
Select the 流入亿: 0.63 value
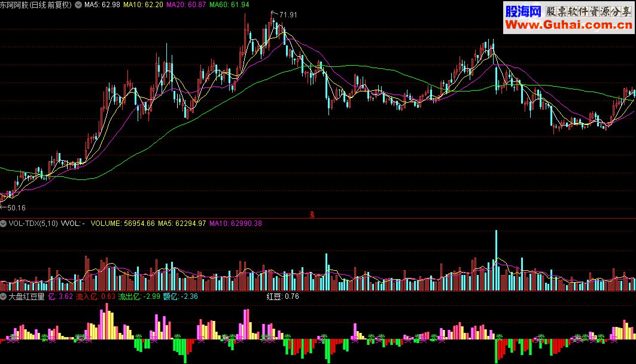pyautogui.click(x=95, y=296)
